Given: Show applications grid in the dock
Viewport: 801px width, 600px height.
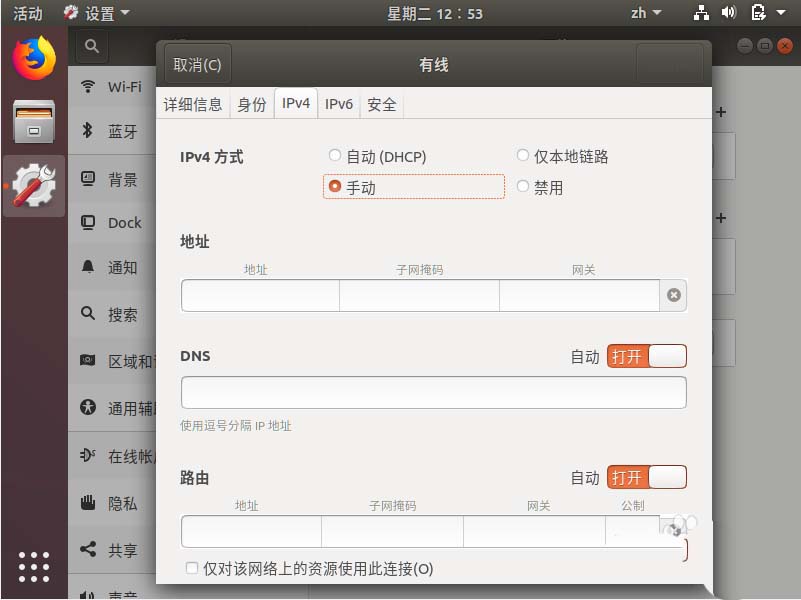Looking at the screenshot, I should click(x=34, y=566).
